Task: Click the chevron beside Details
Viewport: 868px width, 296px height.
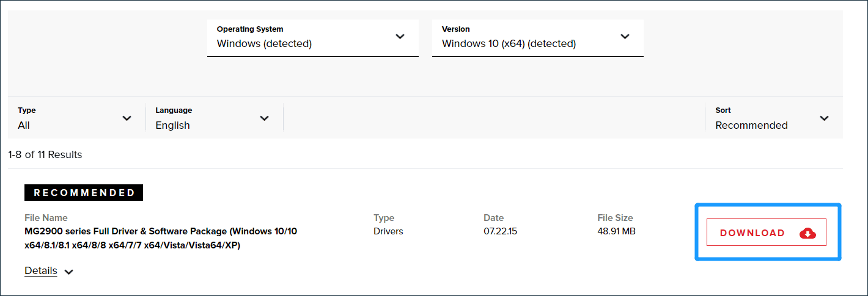Action: coord(68,272)
